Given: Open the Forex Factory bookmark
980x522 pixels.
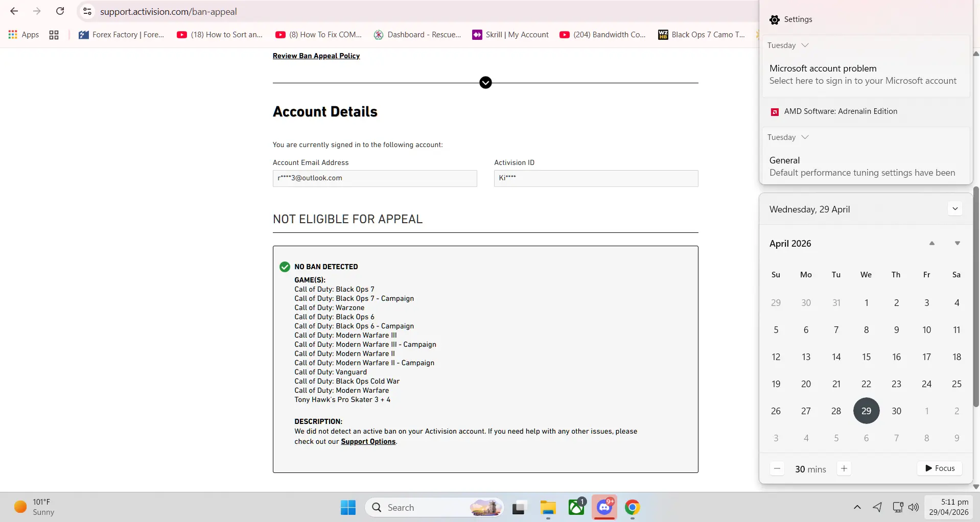Looking at the screenshot, I should 122,35.
